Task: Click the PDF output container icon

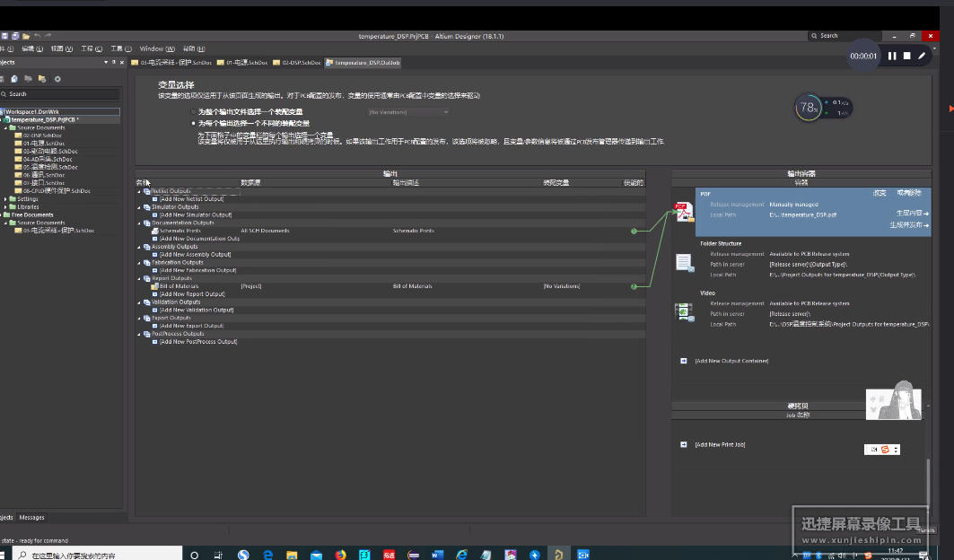Action: pos(683,212)
